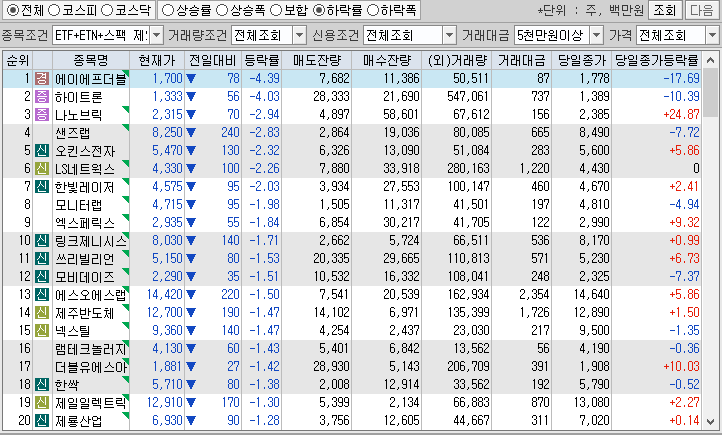Click 에스오에스랩 current price 14,420
Screen dimensions: 722x435
click(165, 295)
